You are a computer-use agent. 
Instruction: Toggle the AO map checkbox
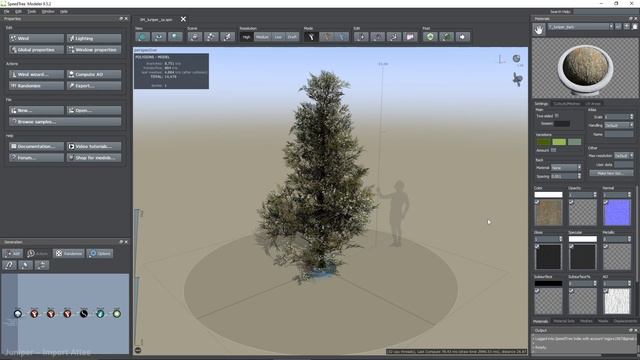click(606, 291)
